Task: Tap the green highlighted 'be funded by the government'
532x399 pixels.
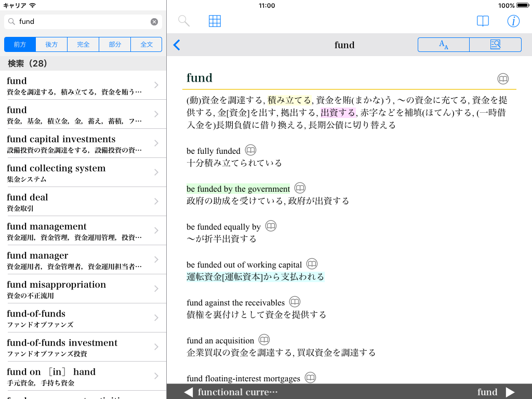Action: coord(238,189)
